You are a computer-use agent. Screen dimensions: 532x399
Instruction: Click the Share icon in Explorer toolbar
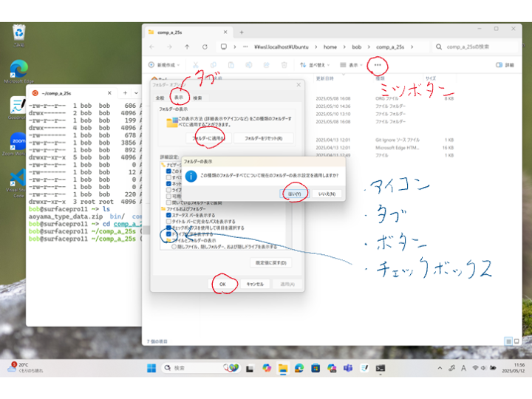click(266, 65)
